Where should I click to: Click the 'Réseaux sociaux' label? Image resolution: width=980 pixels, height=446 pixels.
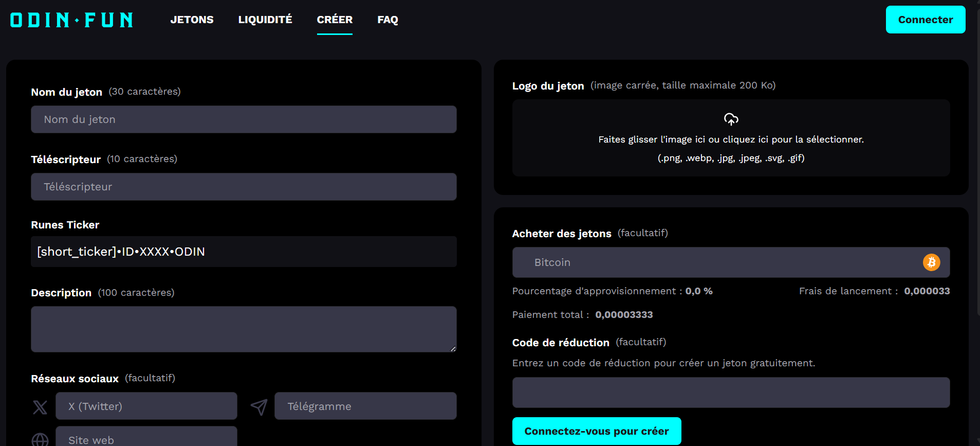75,379
